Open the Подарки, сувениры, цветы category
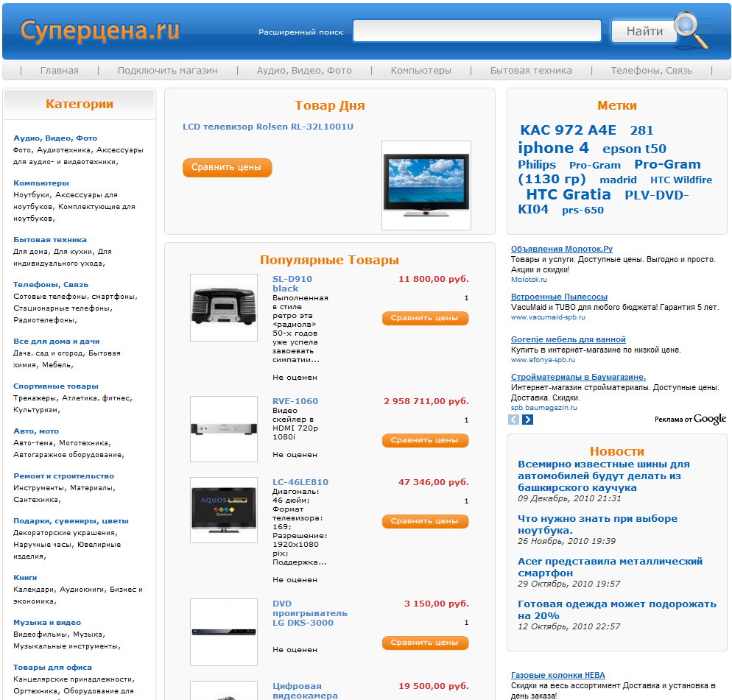 [71, 521]
